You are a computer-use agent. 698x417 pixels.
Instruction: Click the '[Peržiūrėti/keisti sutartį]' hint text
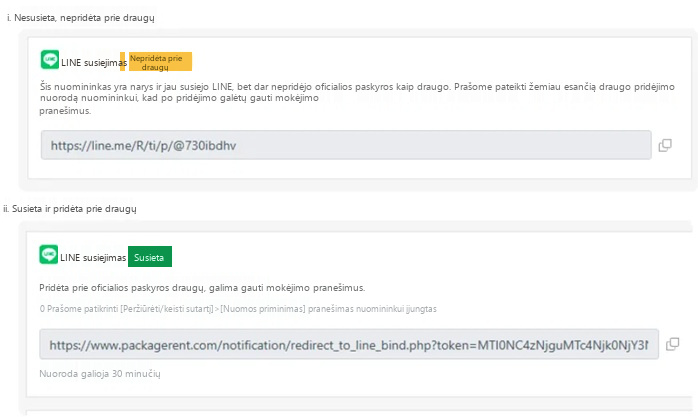point(167,309)
